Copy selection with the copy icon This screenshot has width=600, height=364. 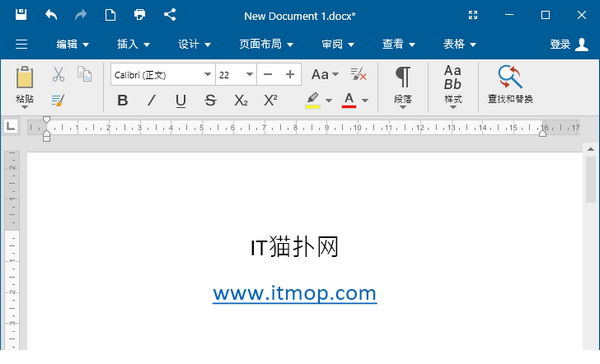point(84,74)
